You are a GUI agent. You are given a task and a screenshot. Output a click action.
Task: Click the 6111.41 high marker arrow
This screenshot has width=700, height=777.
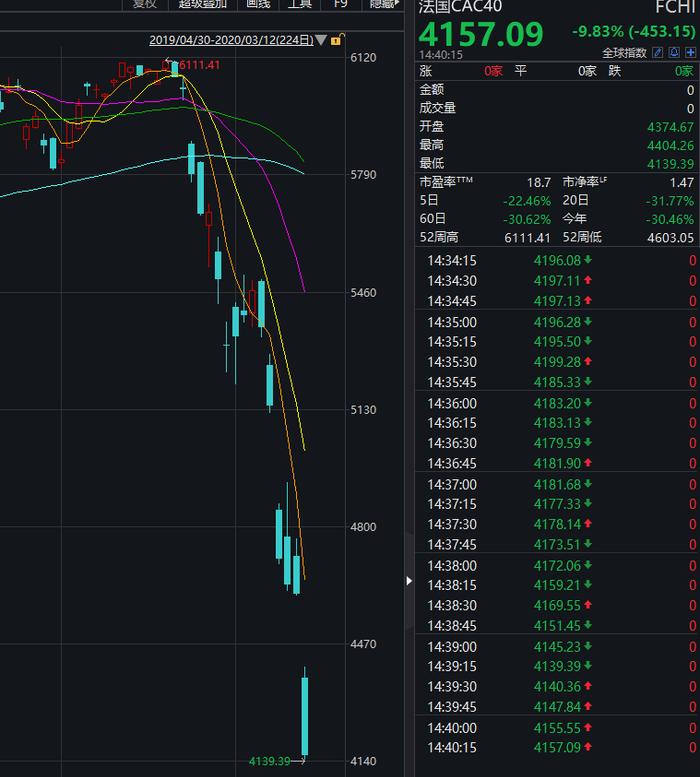[x=168, y=61]
